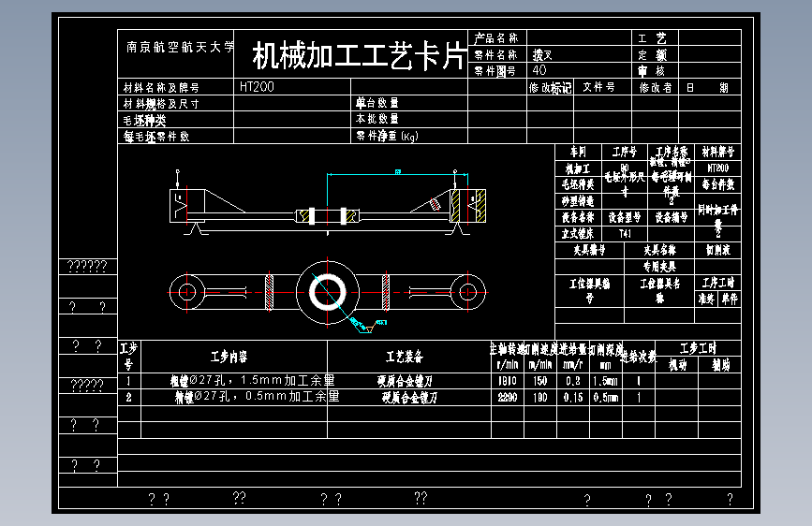Click the 车间 header cell
812x526 pixels.
point(578,152)
